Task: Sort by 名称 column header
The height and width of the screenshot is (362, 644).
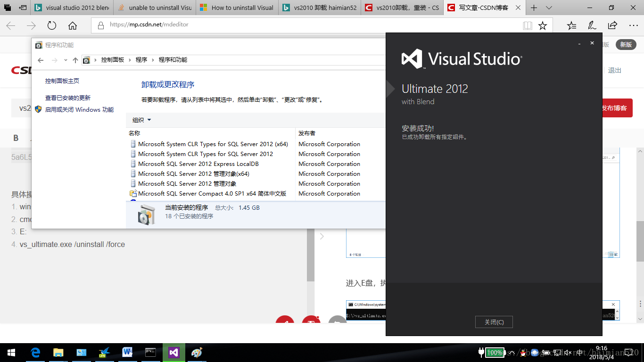Action: 134,133
